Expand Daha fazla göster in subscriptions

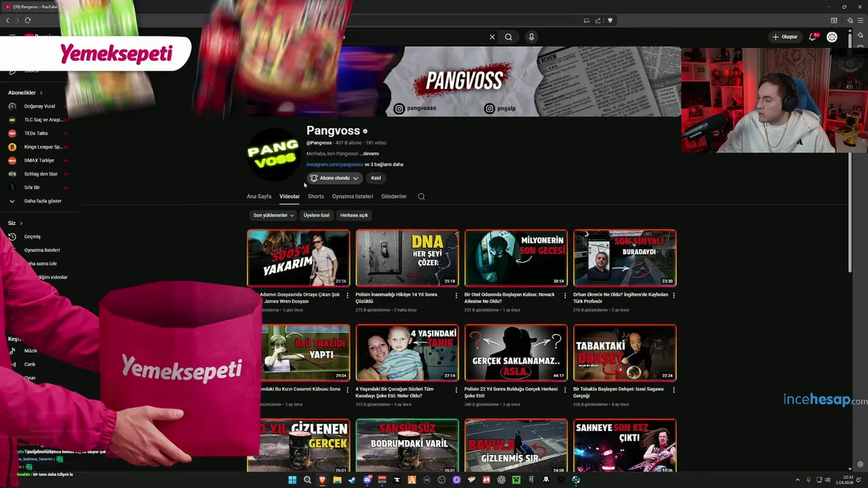43,201
